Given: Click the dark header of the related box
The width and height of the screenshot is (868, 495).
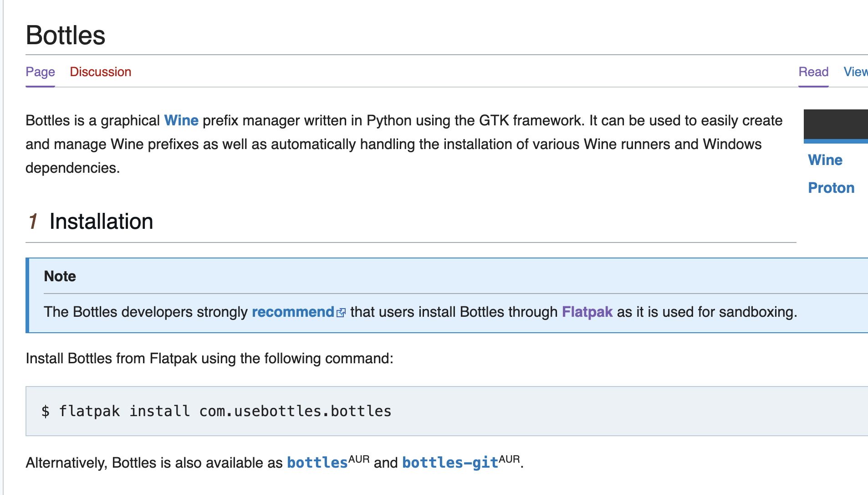Looking at the screenshot, I should 836,124.
